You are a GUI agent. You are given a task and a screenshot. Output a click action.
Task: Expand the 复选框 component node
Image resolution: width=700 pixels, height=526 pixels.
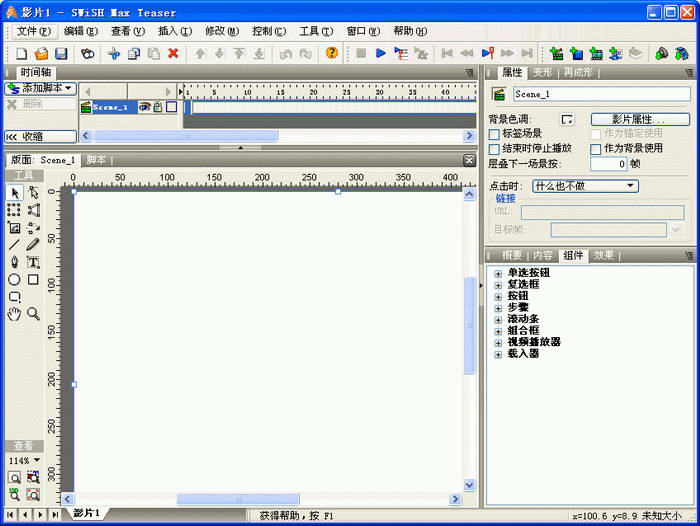click(x=498, y=285)
